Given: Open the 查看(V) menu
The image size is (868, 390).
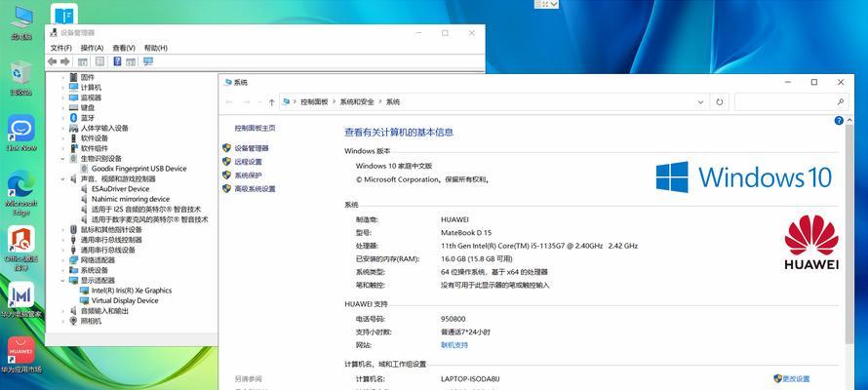Looking at the screenshot, I should 124,48.
